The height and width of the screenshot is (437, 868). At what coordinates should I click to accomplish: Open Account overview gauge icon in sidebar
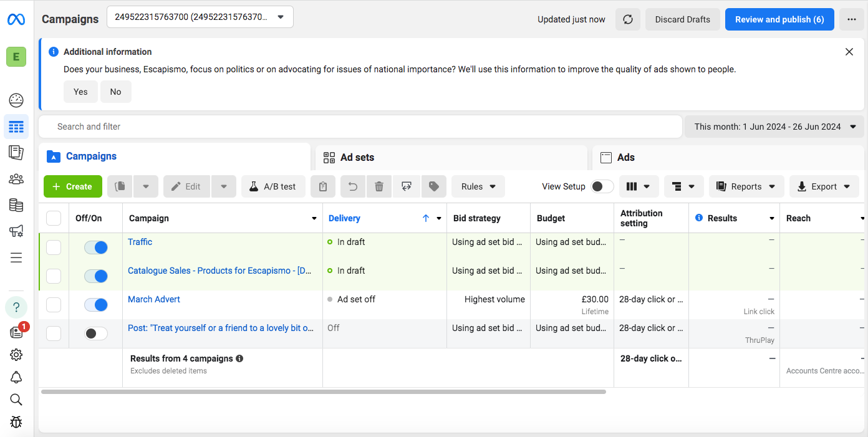[x=16, y=100]
